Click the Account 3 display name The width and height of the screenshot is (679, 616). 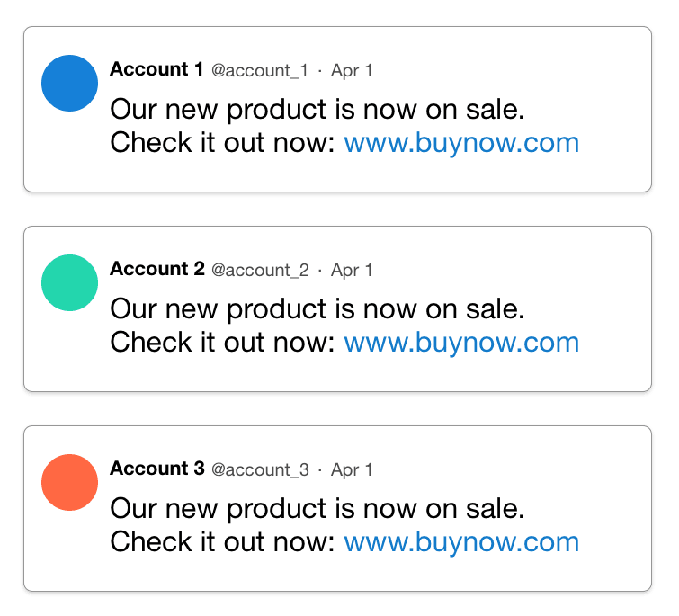(156, 469)
